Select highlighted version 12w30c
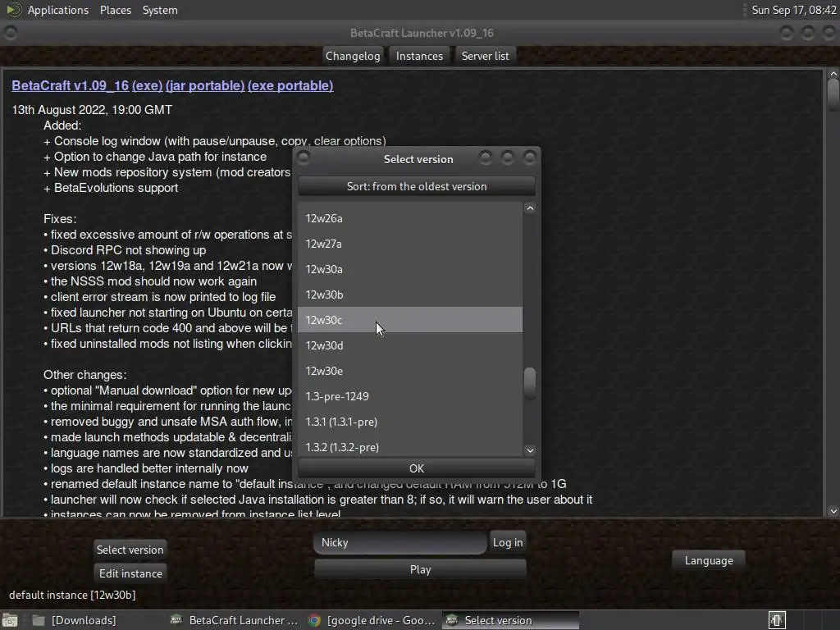This screenshot has width=840, height=630. [410, 320]
